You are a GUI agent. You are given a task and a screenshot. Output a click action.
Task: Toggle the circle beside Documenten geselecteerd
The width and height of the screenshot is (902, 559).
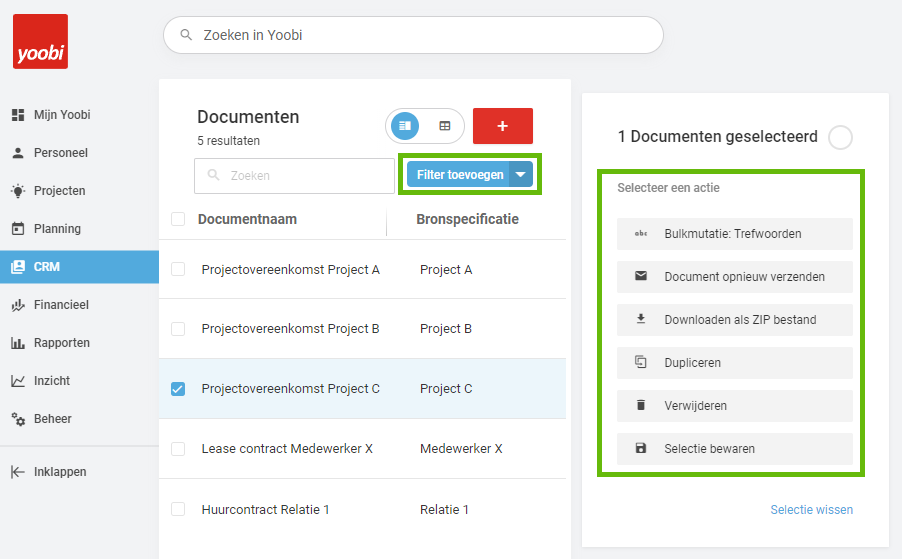click(x=840, y=137)
